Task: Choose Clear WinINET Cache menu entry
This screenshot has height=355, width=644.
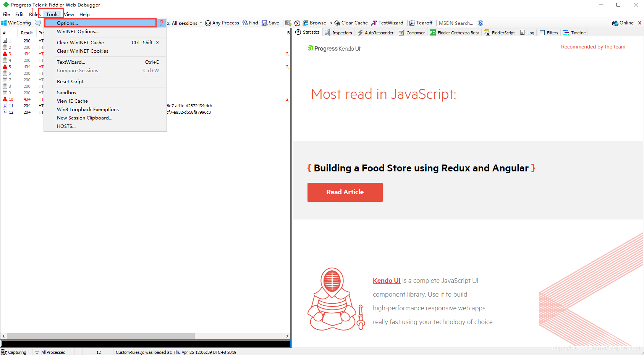Action: pyautogui.click(x=105, y=43)
